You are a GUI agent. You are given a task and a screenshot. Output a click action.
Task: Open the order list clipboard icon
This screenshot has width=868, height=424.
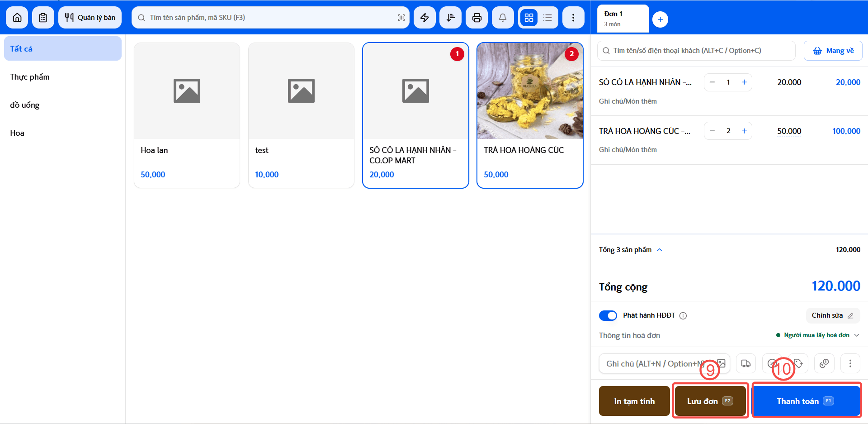point(43,18)
